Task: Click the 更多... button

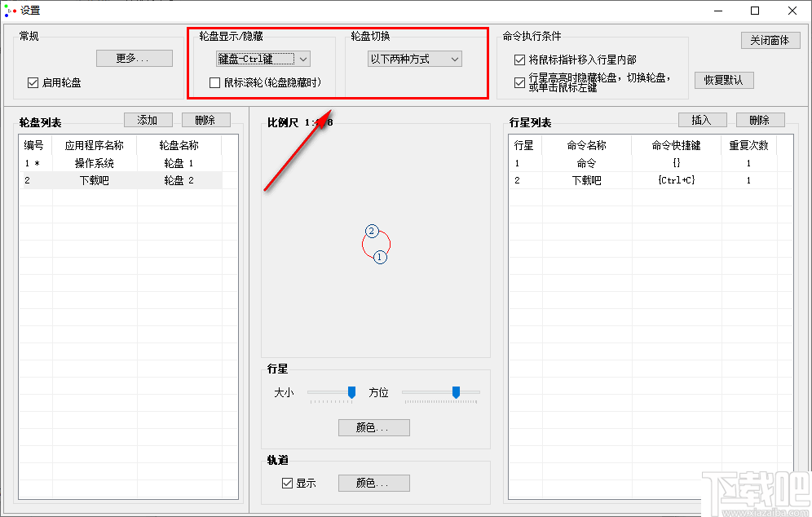Action: pyautogui.click(x=134, y=58)
